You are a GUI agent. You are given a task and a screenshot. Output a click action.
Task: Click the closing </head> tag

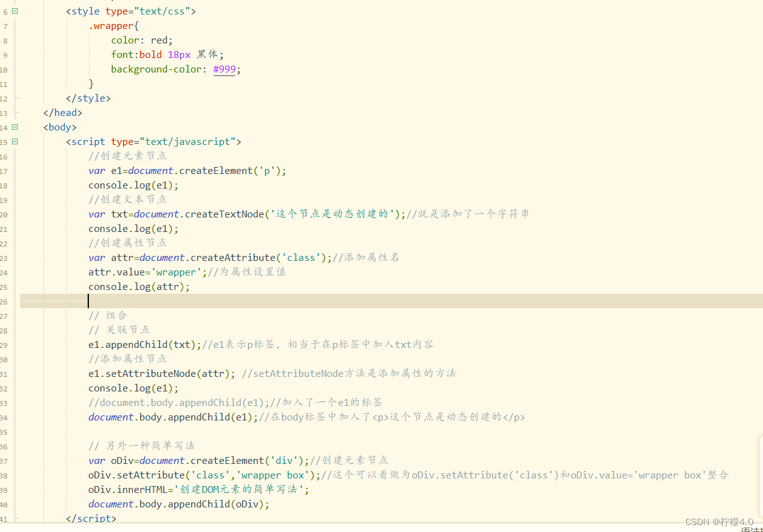click(x=63, y=113)
